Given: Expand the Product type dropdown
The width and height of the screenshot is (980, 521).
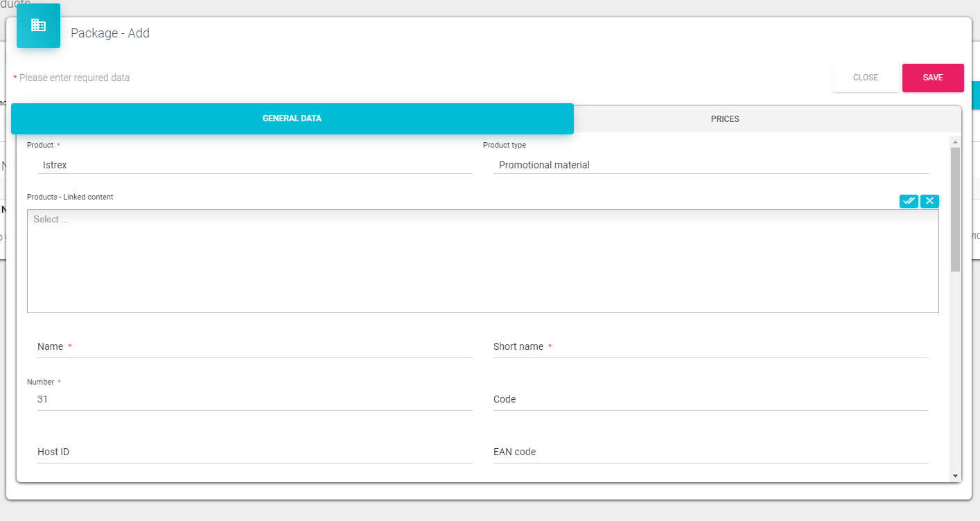Looking at the screenshot, I should click(x=710, y=165).
